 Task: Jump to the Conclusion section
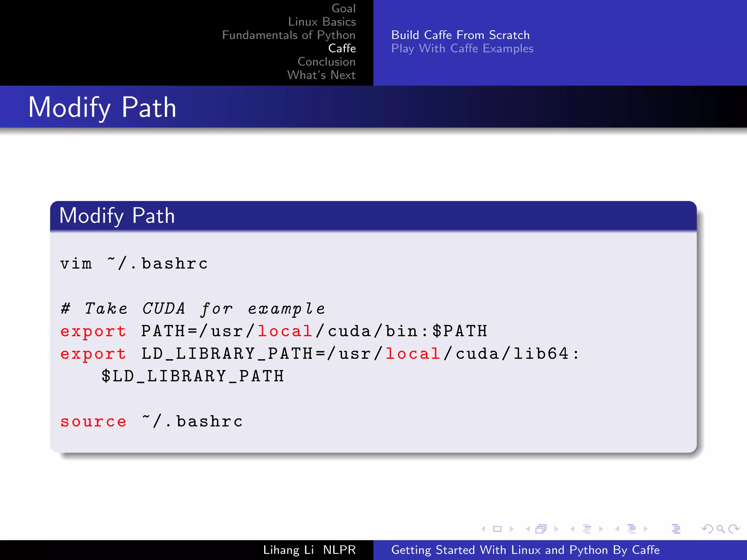pos(327,62)
